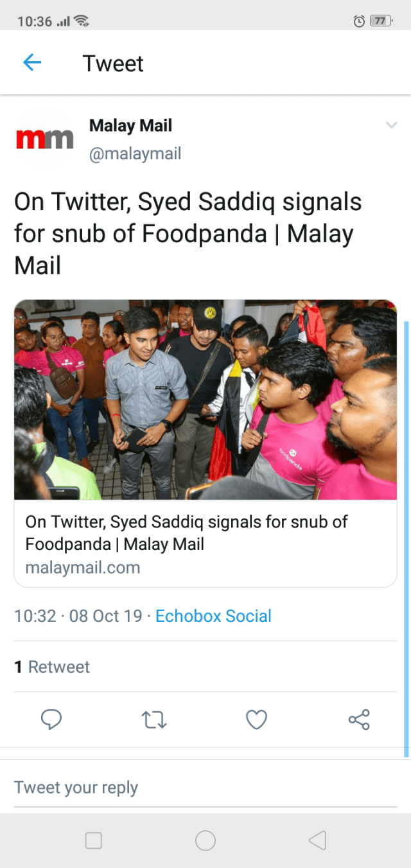
Task: Click the blue scrollbar on right edge
Action: (406, 538)
